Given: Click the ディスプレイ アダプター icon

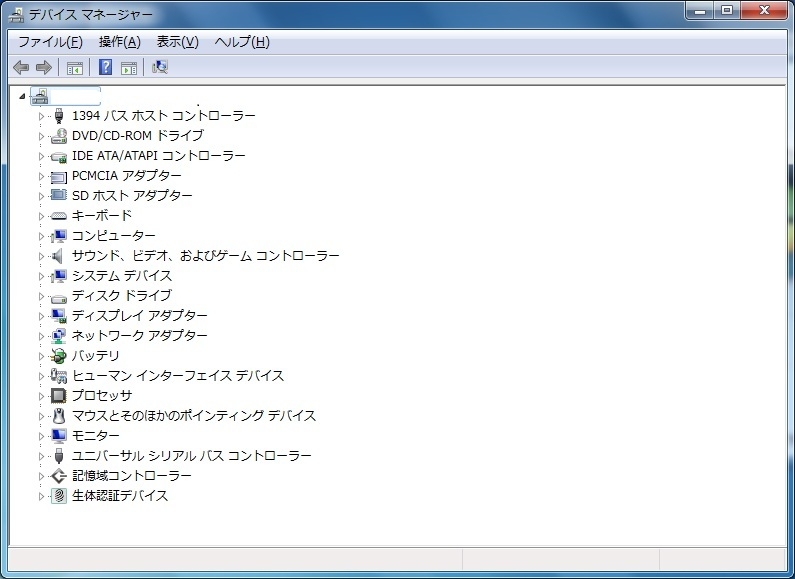Looking at the screenshot, I should [59, 316].
